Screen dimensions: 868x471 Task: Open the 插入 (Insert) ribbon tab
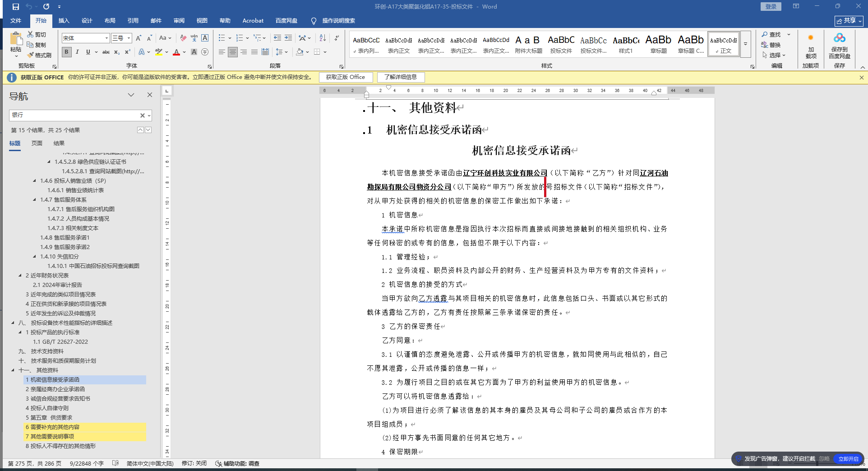click(x=64, y=20)
